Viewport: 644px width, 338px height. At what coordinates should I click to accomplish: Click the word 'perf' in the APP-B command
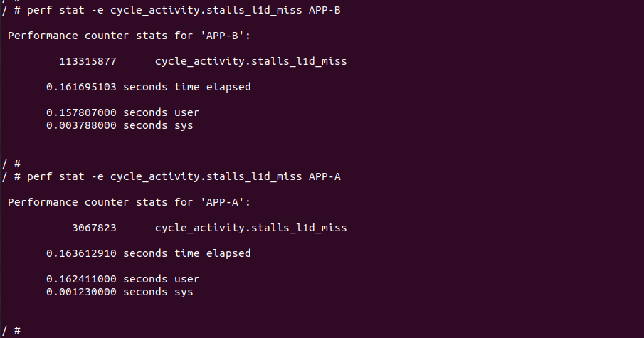pos(39,10)
